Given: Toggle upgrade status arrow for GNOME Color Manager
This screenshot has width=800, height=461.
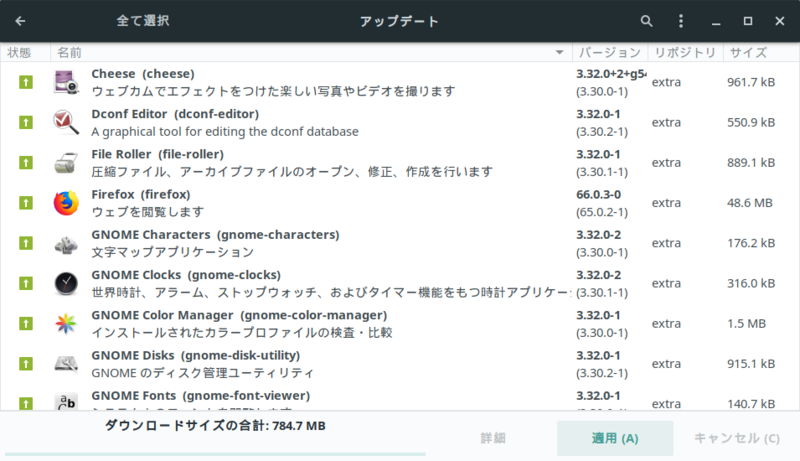Looking at the screenshot, I should point(26,324).
